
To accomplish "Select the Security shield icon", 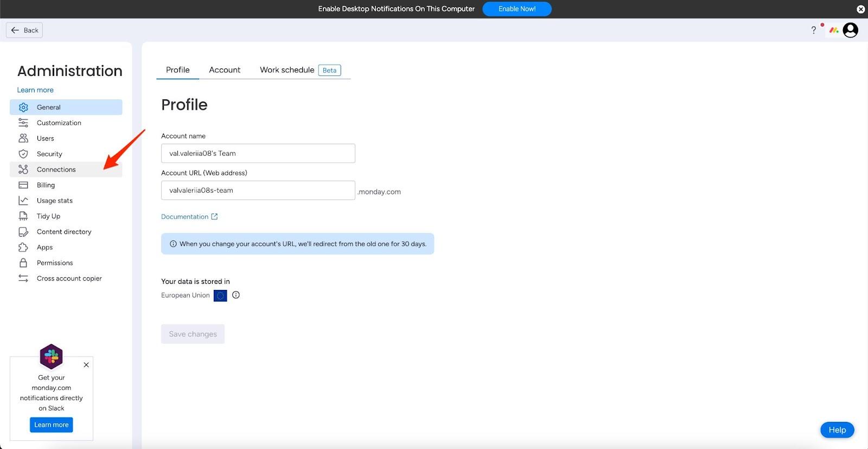I will tap(23, 154).
